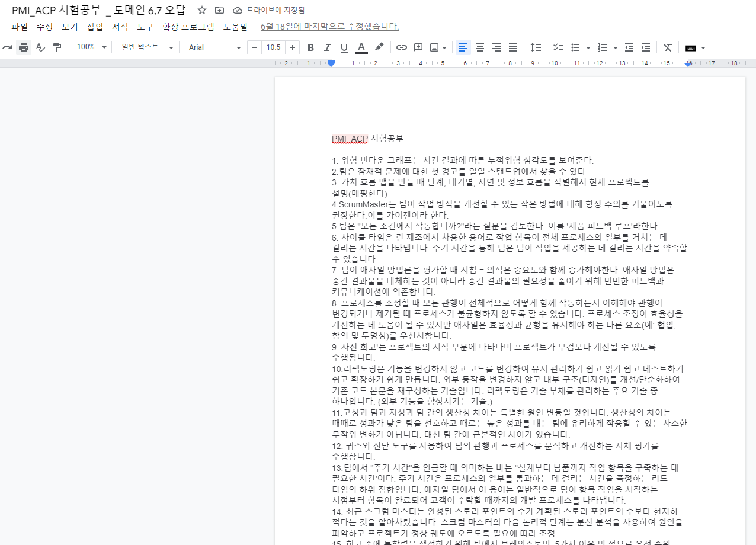The height and width of the screenshot is (545, 756).
Task: Click line 1. 위험 번다운 그래프는
Action: pos(463,161)
